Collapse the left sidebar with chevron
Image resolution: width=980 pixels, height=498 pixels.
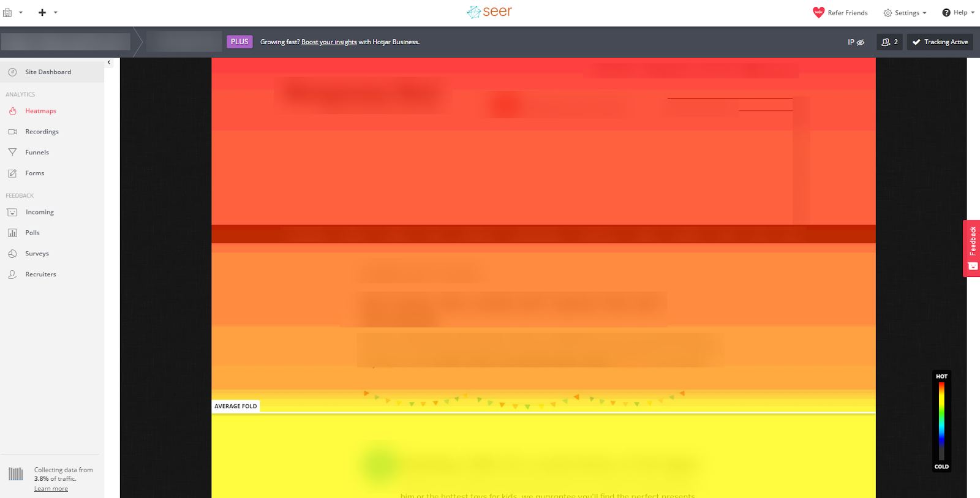[x=109, y=62]
